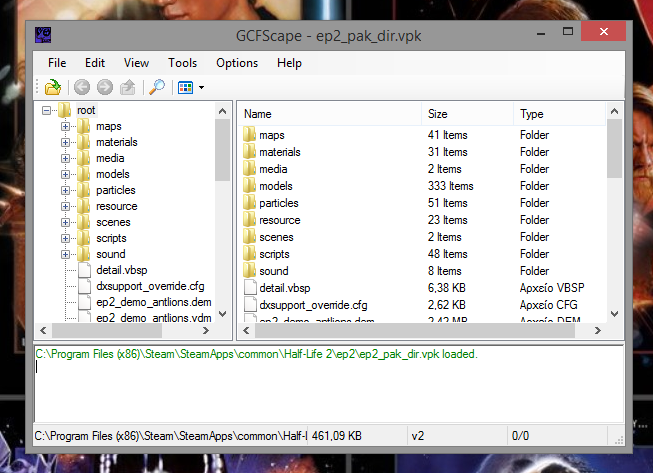Select the materials tree item
The height and width of the screenshot is (473, 653).
coord(117,142)
